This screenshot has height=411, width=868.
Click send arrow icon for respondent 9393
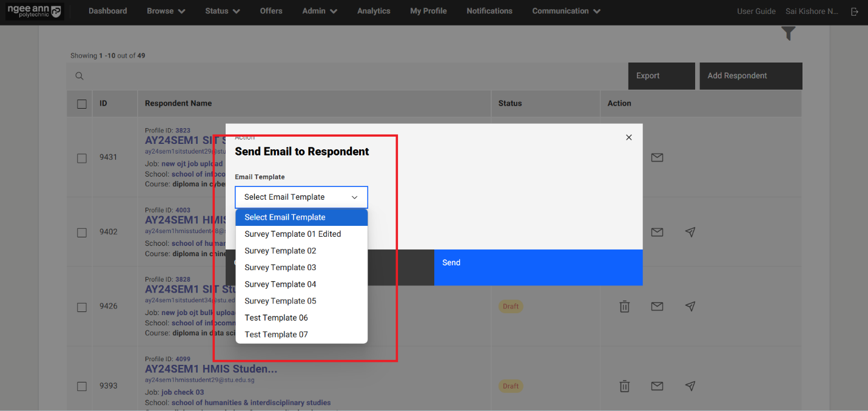pos(690,386)
